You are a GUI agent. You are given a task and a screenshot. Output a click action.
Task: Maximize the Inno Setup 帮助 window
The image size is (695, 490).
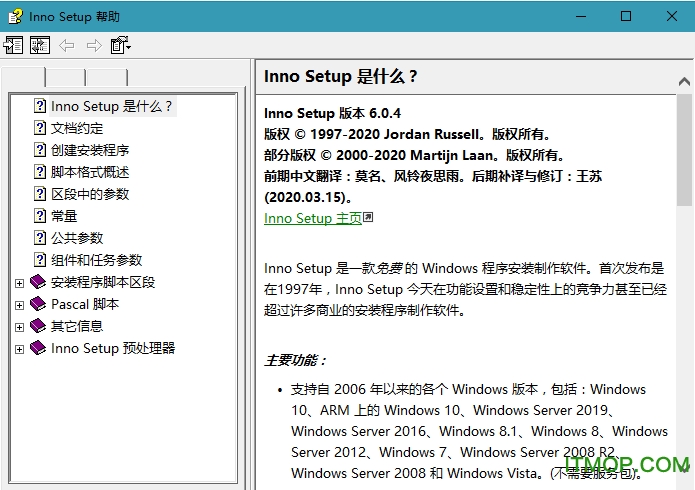[x=626, y=16]
